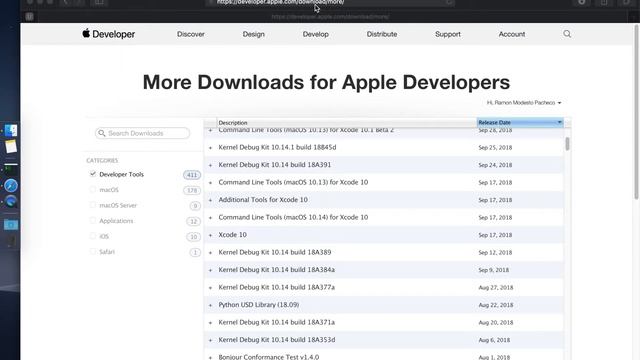Select Kernel Debug Kit 10.14 build 18A391 title
640x360 pixels.
click(275, 164)
